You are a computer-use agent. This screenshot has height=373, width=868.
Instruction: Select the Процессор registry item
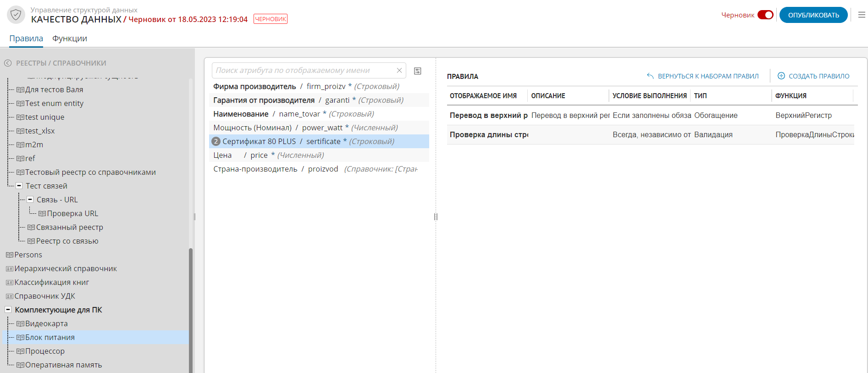click(45, 351)
